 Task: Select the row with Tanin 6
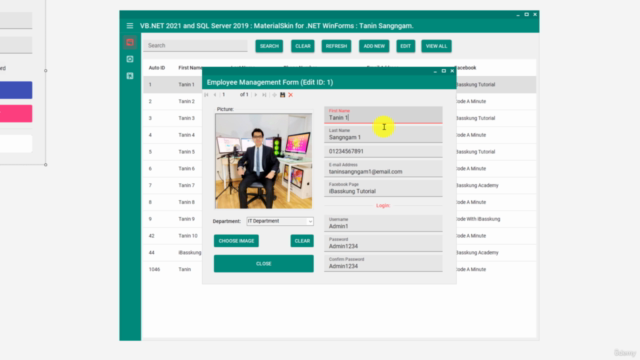pos(339,169)
